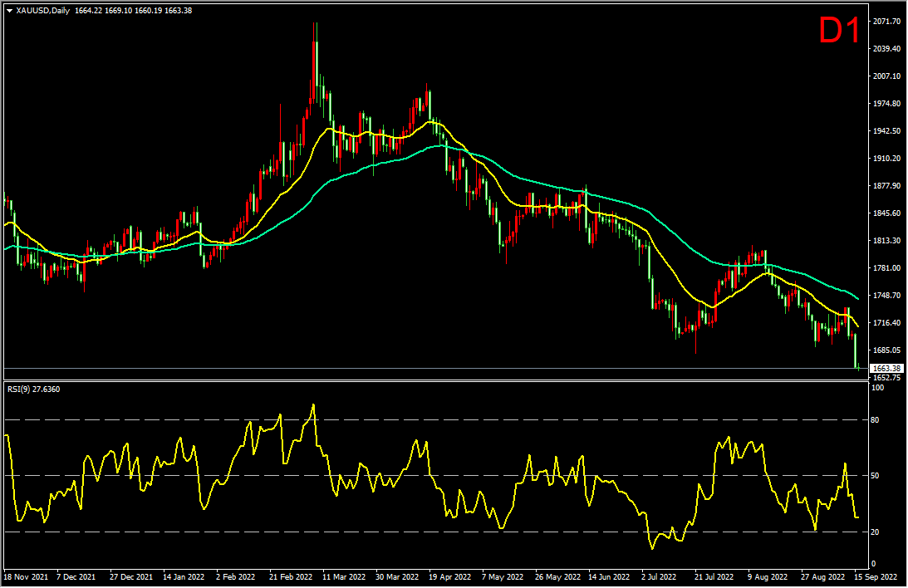
Task: Click the 2 Jul 2022 date marker
Action: pos(659,577)
